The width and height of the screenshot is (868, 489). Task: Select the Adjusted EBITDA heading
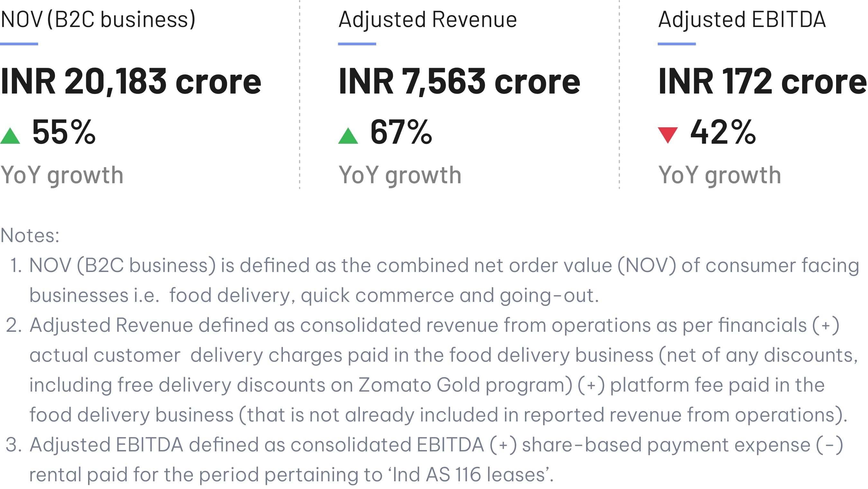[742, 19]
